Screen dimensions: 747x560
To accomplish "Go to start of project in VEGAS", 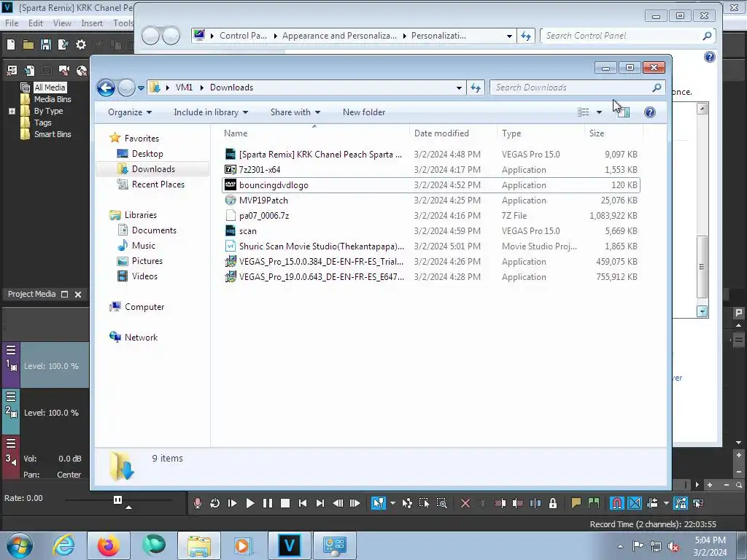I will 303,503.
